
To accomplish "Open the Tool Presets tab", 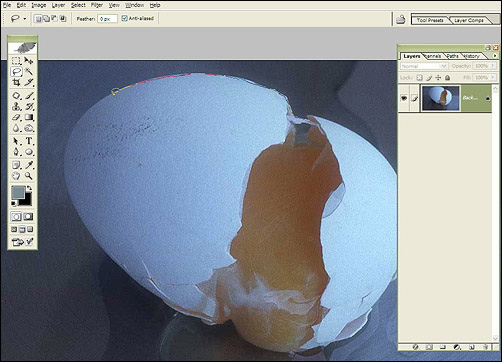I will [430, 20].
